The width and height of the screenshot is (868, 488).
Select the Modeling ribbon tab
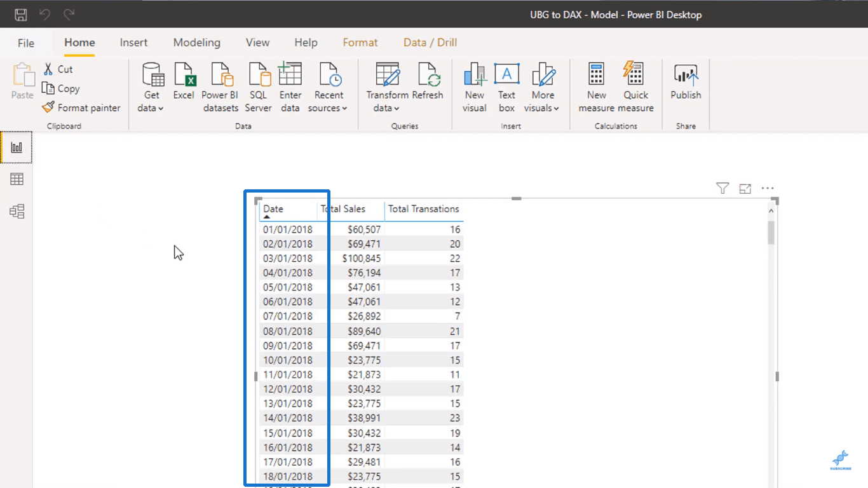pos(197,43)
